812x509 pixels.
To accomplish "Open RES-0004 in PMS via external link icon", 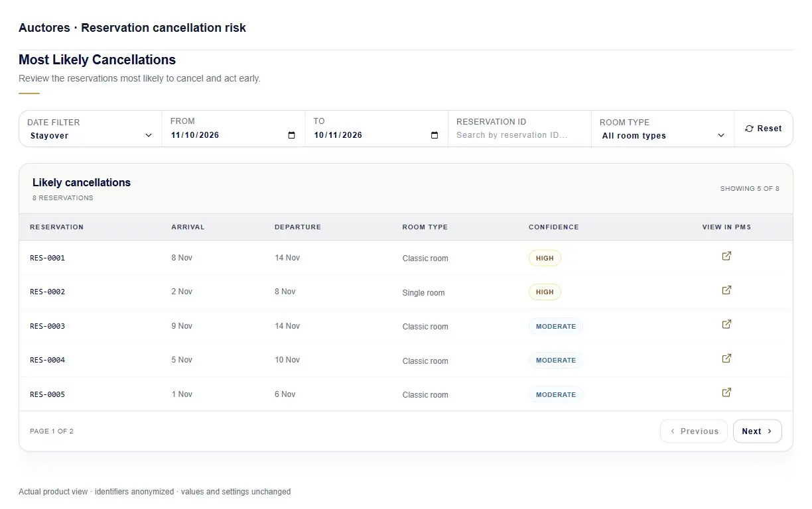I will tap(726, 358).
